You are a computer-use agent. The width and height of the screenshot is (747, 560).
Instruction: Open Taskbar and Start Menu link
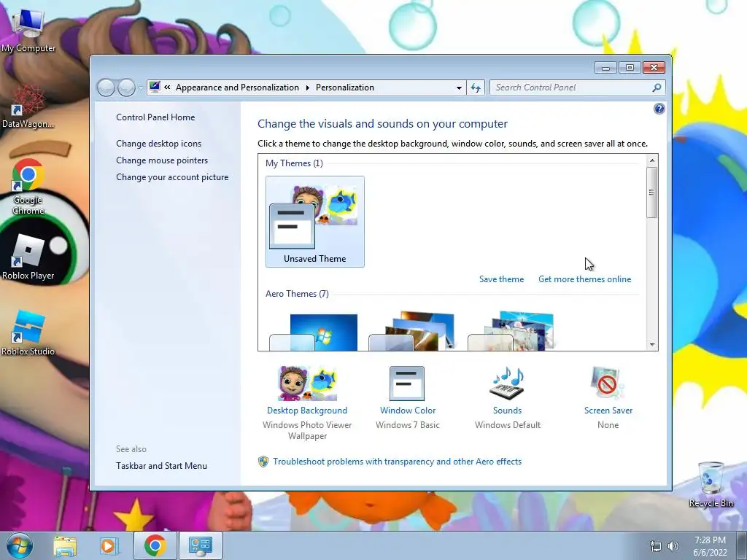[161, 466]
